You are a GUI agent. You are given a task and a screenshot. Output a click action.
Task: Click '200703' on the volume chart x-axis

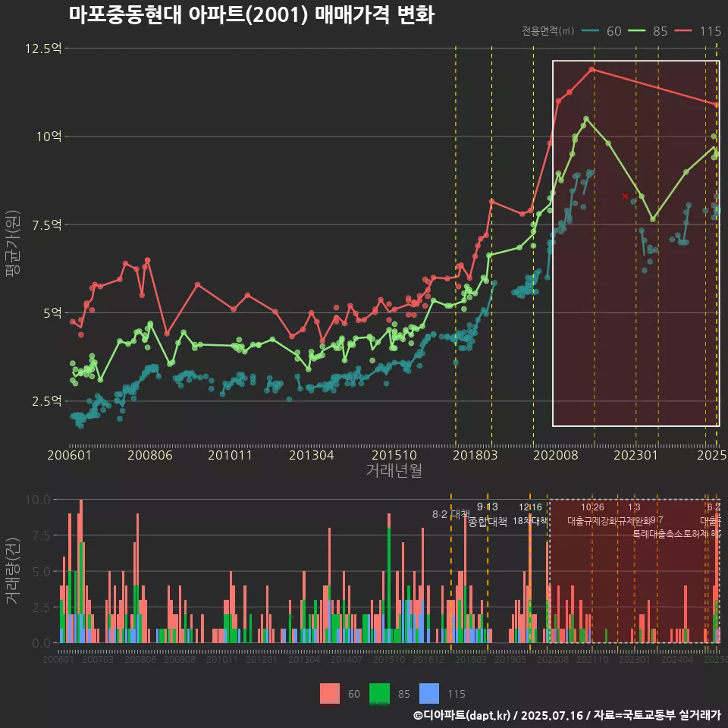tap(98, 659)
